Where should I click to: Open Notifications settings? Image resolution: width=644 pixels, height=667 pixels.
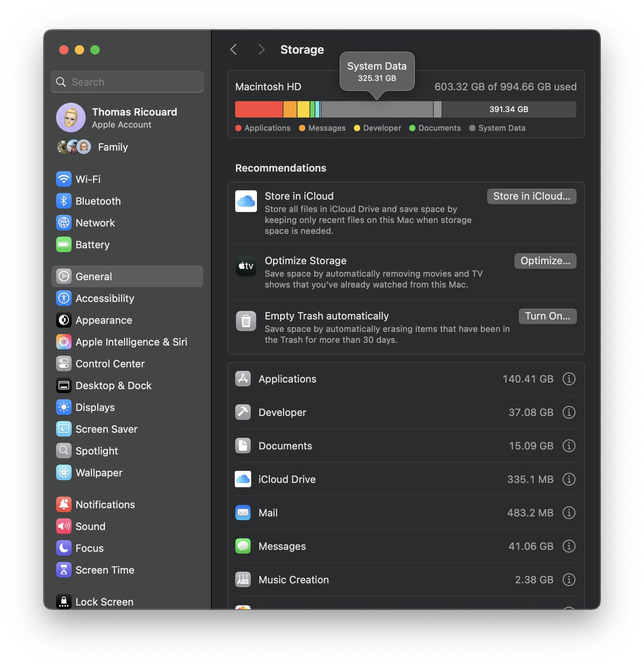(x=127, y=505)
